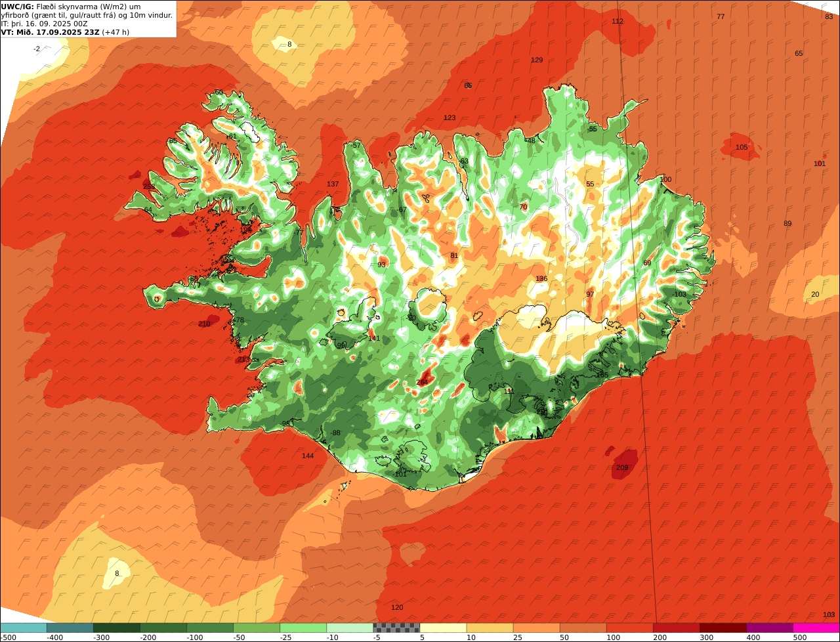Click the red-orange legend swatch between 100 and 200

click(630, 628)
